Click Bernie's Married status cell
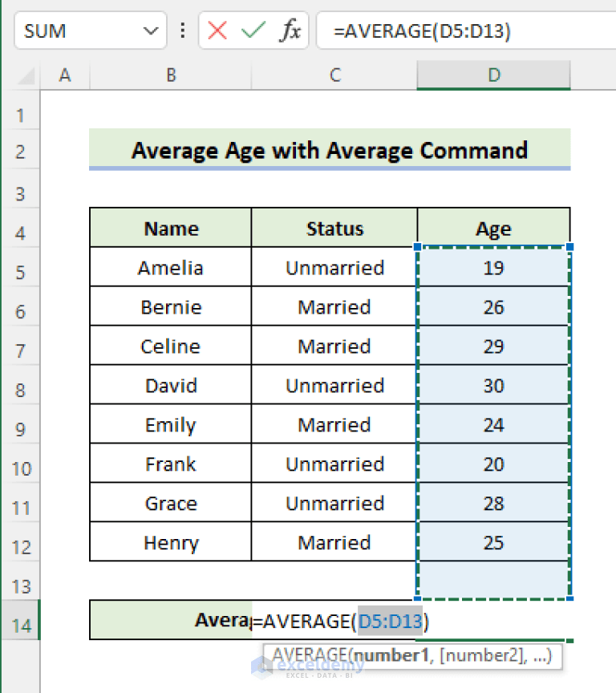Screen dimensions: 616x693 334,306
